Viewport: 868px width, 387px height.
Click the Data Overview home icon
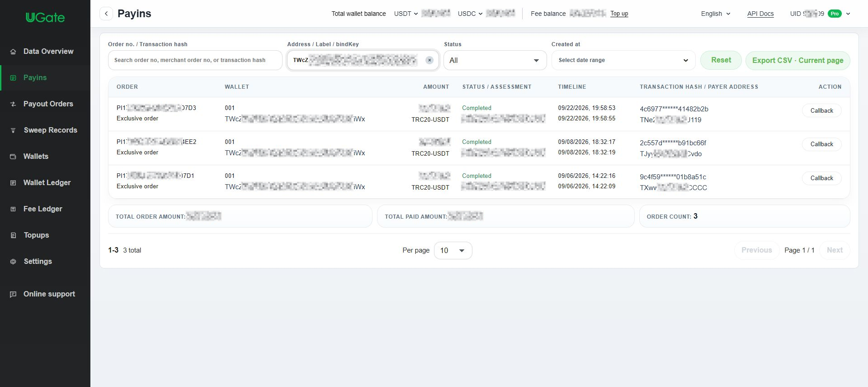click(x=13, y=52)
